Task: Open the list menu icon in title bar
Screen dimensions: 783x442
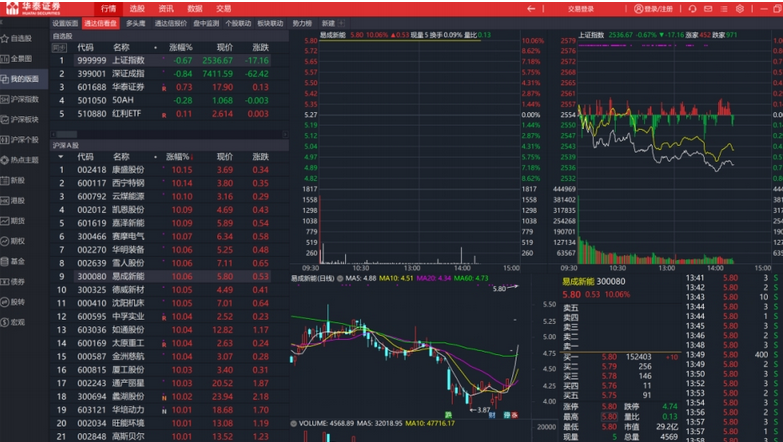Action: click(x=724, y=8)
